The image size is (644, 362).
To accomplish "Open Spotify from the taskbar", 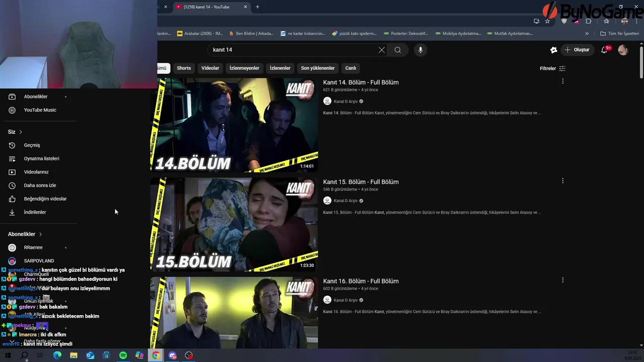I will pyautogui.click(x=123, y=355).
